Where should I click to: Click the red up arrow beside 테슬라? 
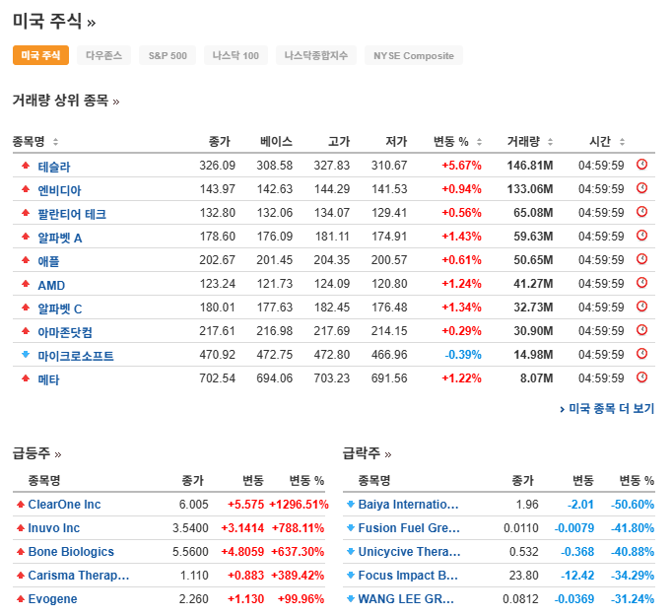26,165
